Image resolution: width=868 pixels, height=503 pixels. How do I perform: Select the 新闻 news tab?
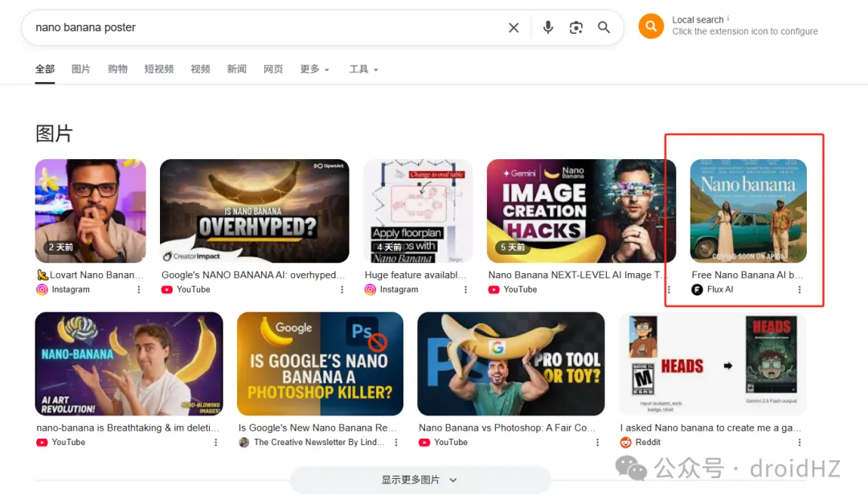(x=236, y=69)
